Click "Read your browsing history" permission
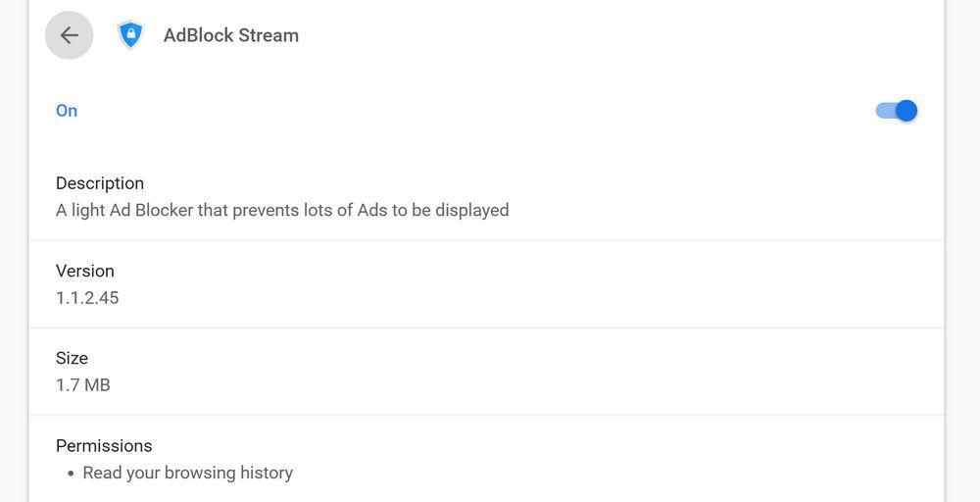The height and width of the screenshot is (502, 980). pos(188,473)
